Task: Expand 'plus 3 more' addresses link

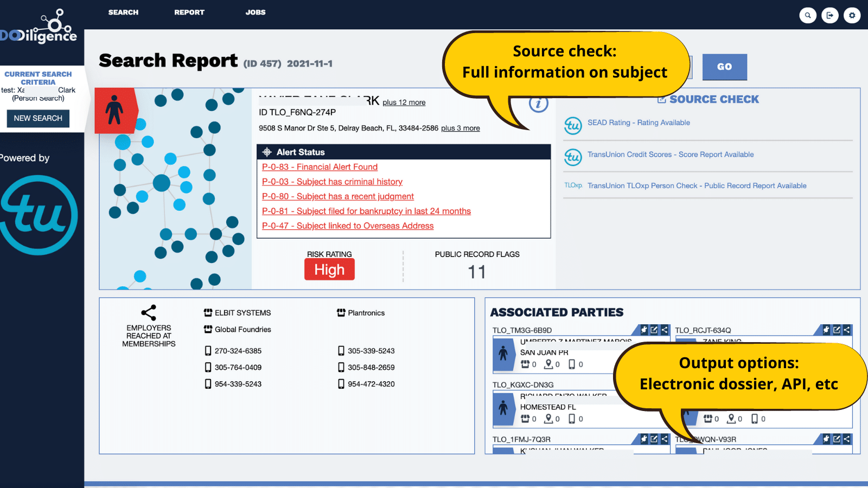Action: (x=461, y=129)
